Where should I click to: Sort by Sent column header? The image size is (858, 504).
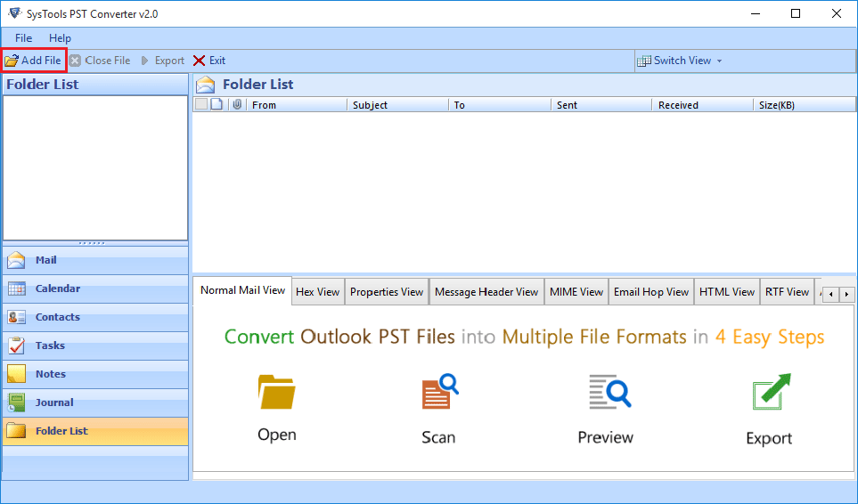[602, 105]
